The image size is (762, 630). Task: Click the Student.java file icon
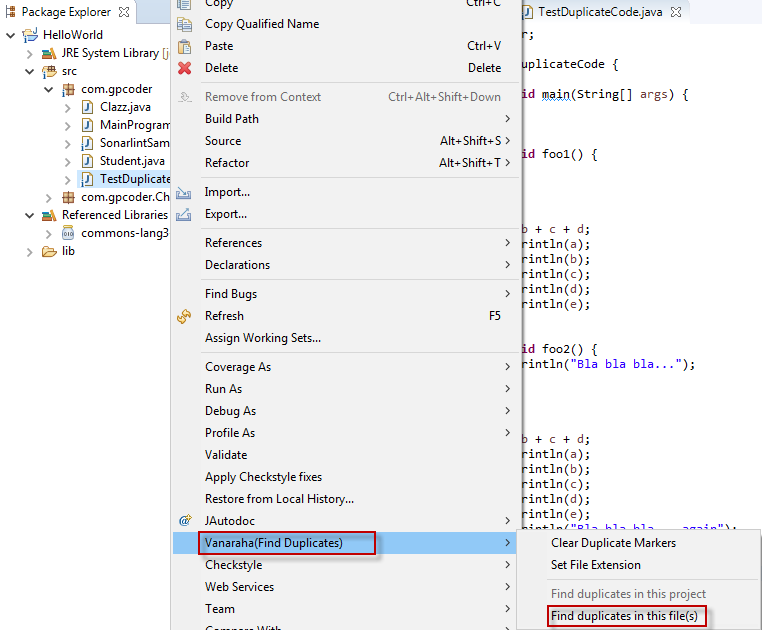click(x=87, y=161)
